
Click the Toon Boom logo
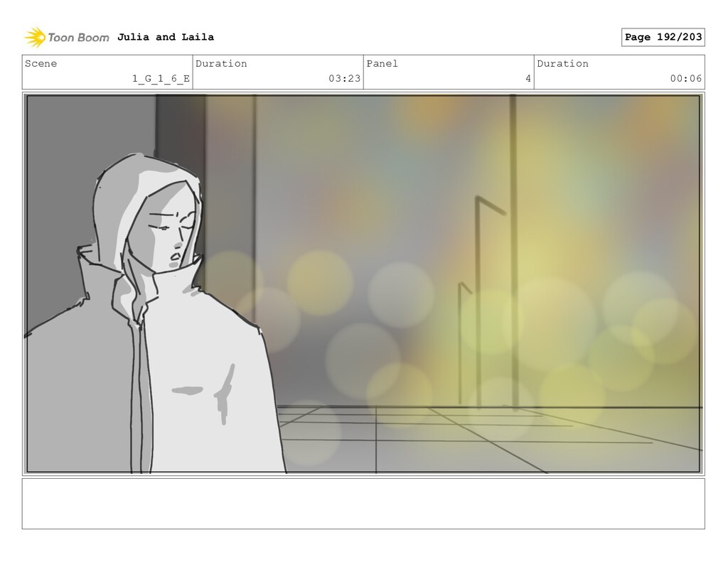(66, 37)
